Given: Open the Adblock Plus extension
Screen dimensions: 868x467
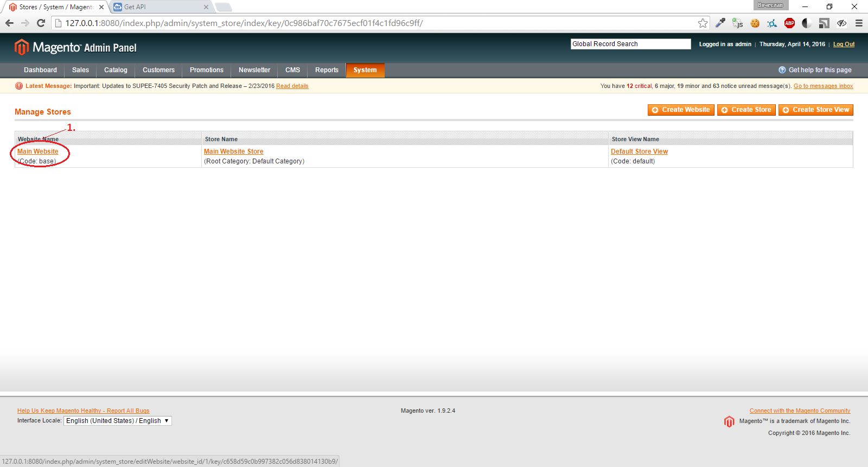Looking at the screenshot, I should point(789,23).
